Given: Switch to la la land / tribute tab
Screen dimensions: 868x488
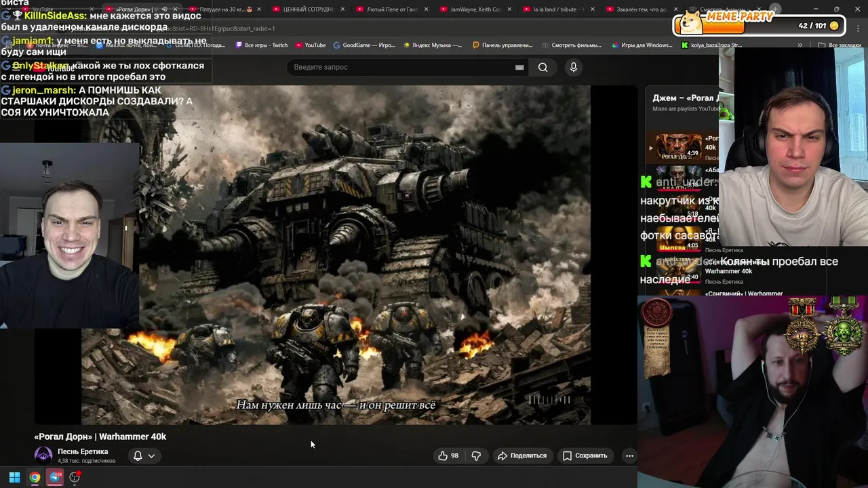Looking at the screenshot, I should tap(559, 9).
